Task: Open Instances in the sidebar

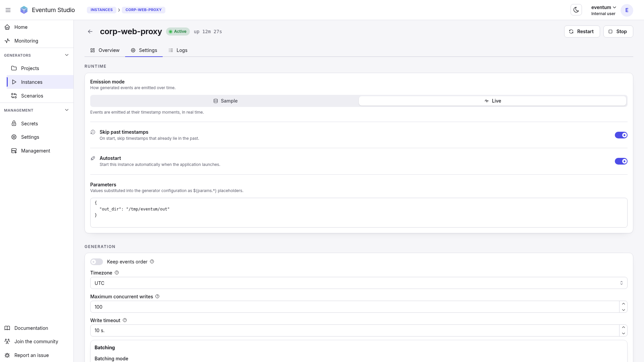Action: [40, 82]
